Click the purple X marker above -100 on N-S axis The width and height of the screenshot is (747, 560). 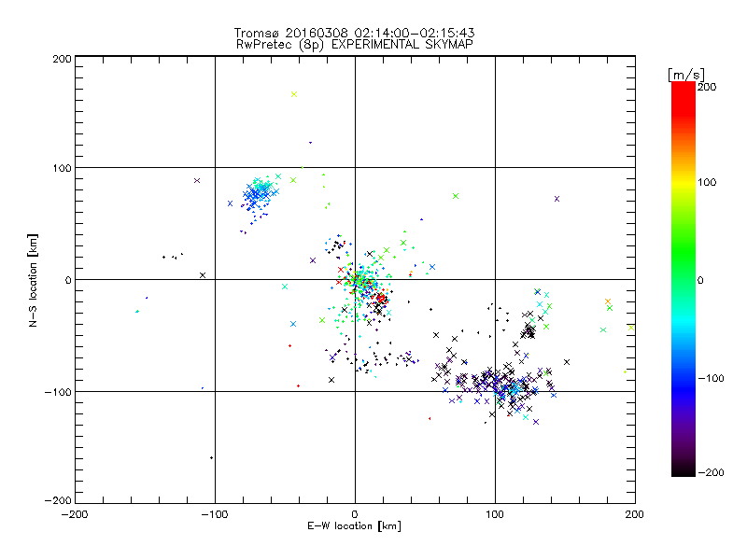pyautogui.click(x=197, y=180)
